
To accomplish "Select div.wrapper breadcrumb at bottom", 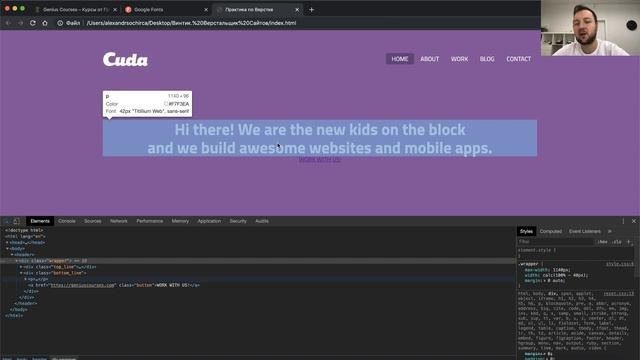I will pyautogui.click(x=64, y=358).
